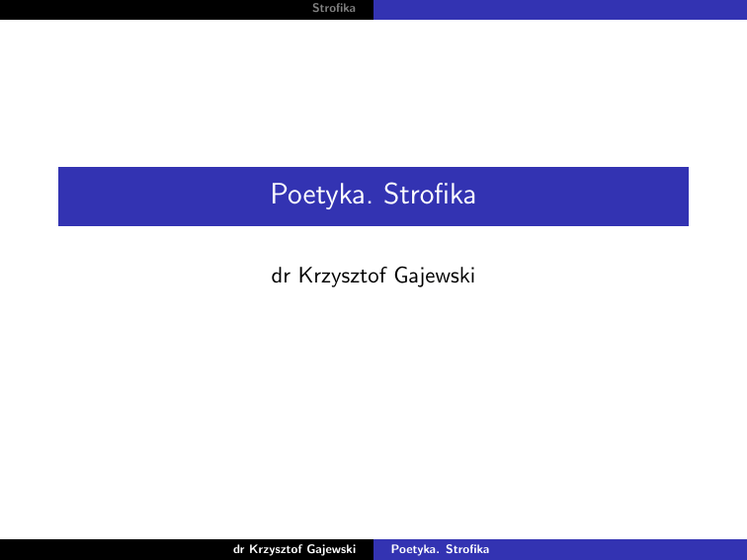Click the author line below the title

(x=373, y=276)
